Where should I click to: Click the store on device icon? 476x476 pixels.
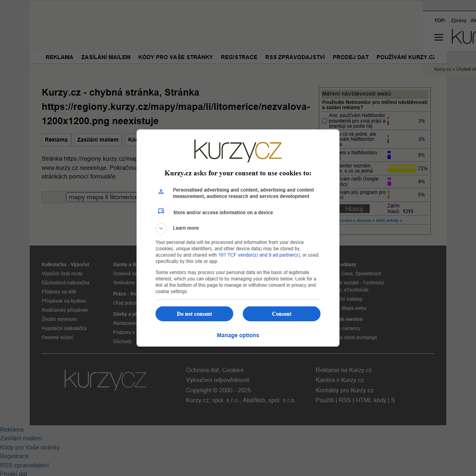(161, 211)
